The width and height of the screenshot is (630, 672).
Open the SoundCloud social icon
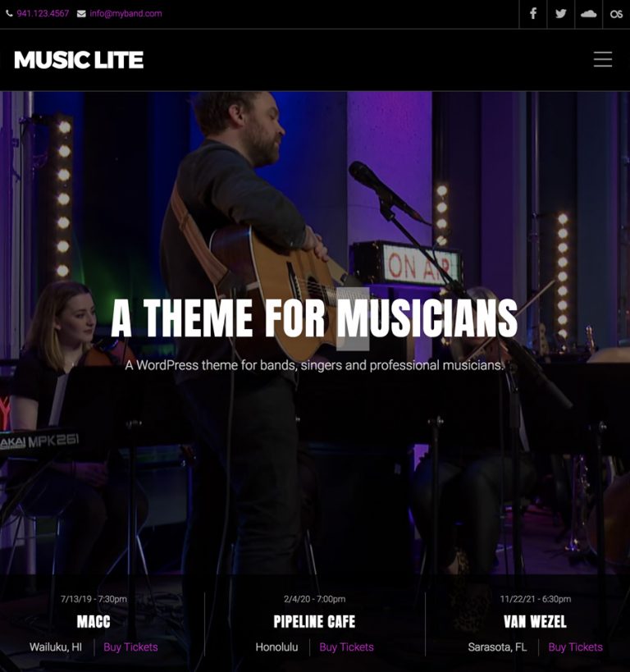[x=588, y=14]
